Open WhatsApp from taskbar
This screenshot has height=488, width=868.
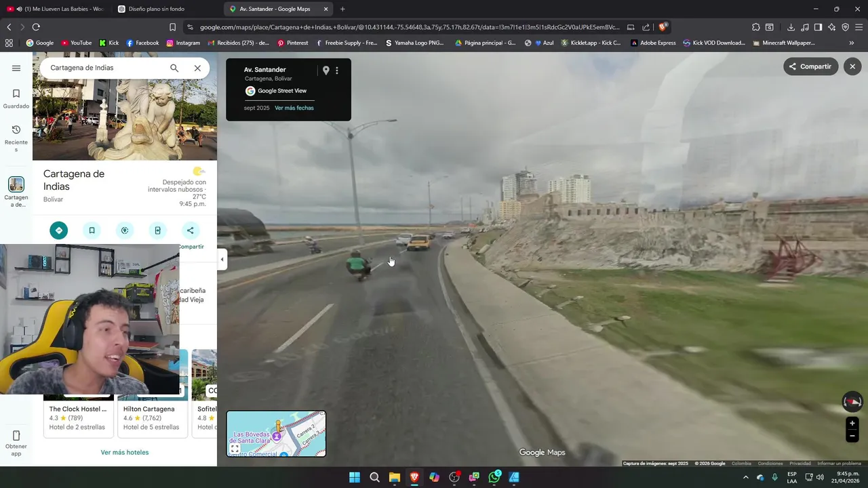(x=494, y=477)
